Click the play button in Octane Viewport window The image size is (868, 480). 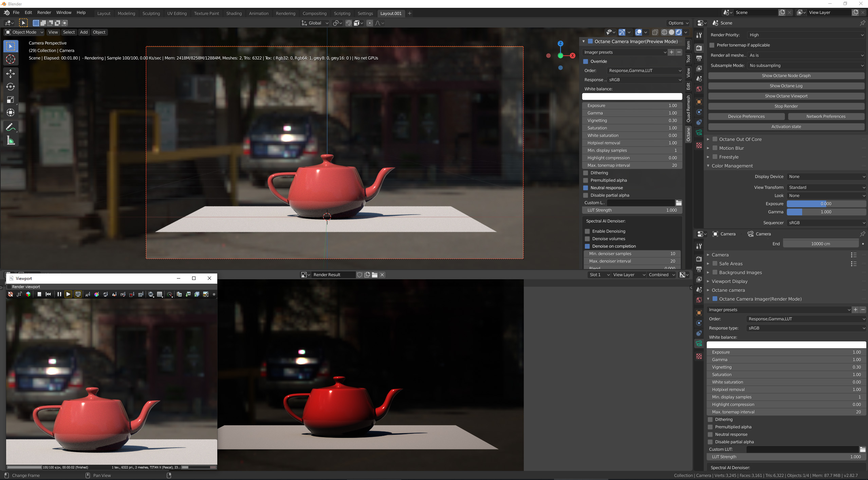(68, 294)
